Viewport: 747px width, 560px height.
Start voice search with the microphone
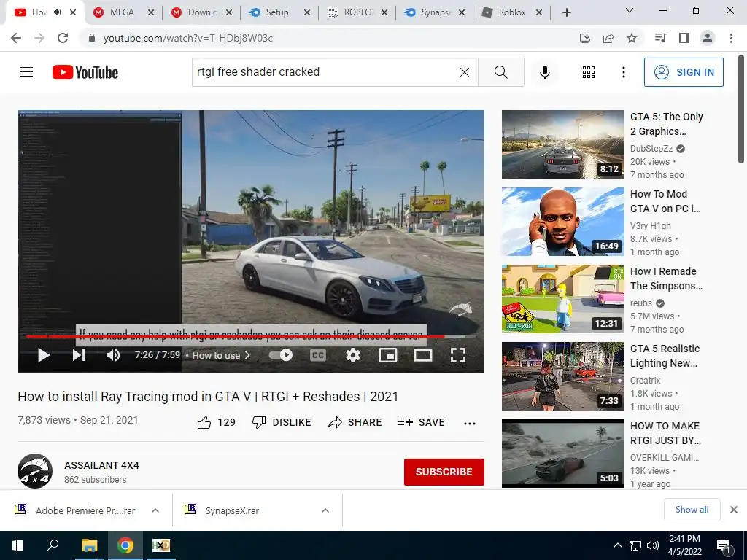(545, 72)
